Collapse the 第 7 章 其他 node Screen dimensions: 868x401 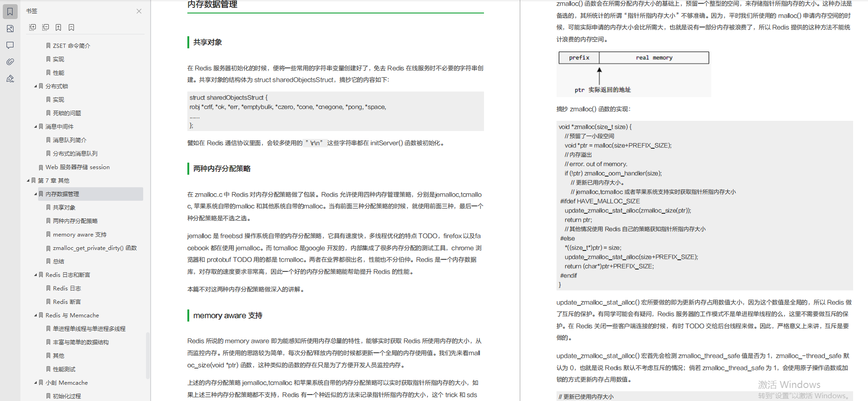[x=28, y=180]
